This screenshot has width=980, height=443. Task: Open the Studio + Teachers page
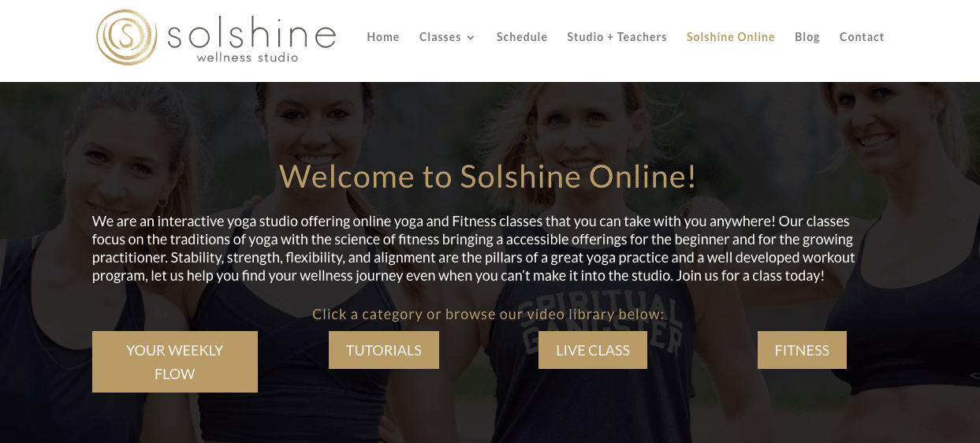click(x=617, y=37)
